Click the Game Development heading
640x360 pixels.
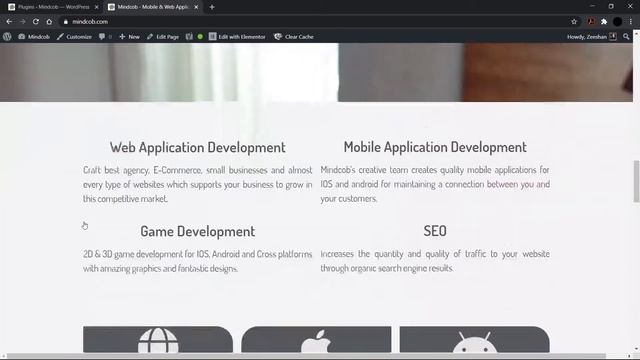(198, 231)
